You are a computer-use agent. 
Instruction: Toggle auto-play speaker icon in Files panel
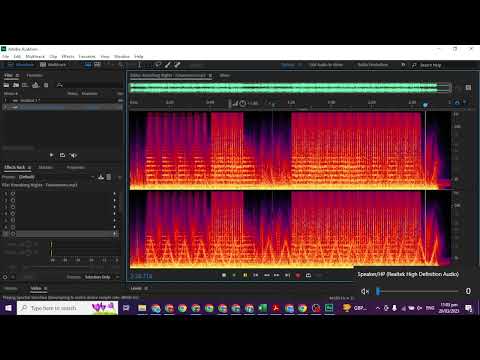point(74,155)
